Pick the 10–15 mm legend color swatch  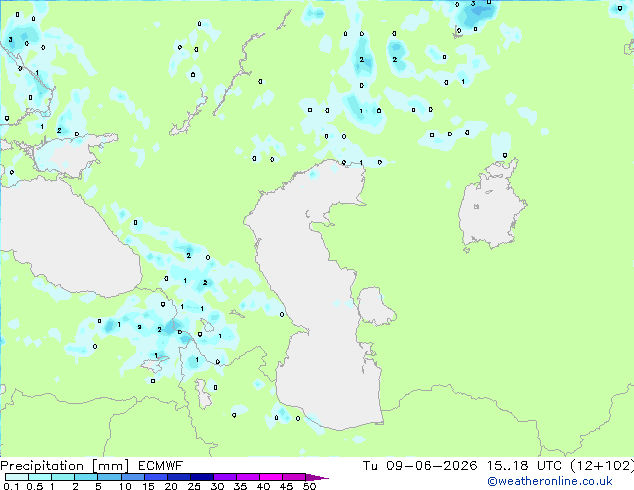132,477
